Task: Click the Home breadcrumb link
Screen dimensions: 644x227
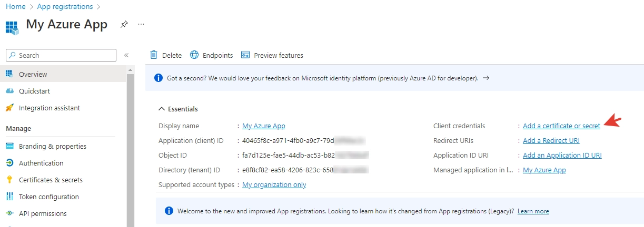Action: (x=15, y=7)
